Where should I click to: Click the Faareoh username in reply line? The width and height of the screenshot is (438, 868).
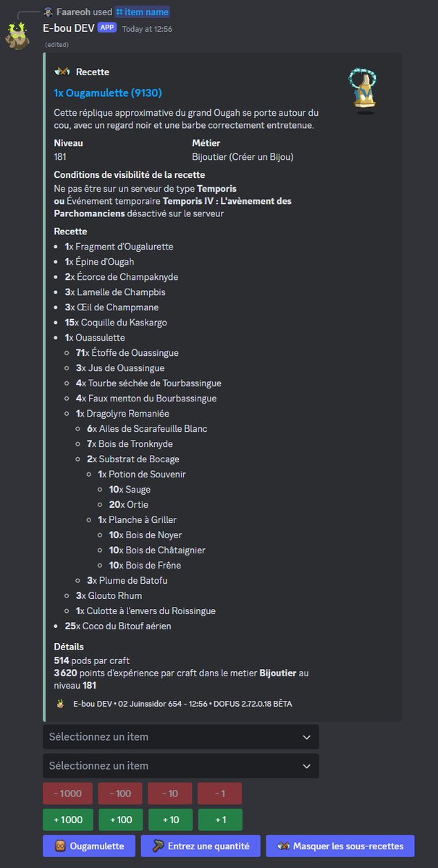[x=74, y=12]
